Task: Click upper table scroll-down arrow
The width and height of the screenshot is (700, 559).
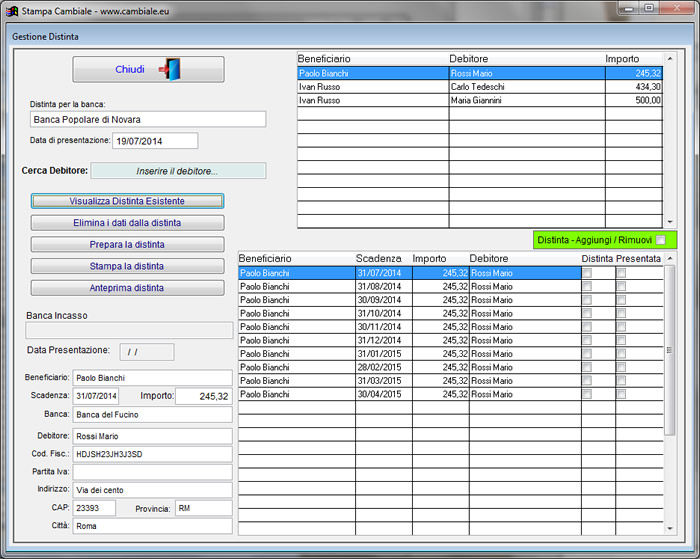Action: [670, 222]
